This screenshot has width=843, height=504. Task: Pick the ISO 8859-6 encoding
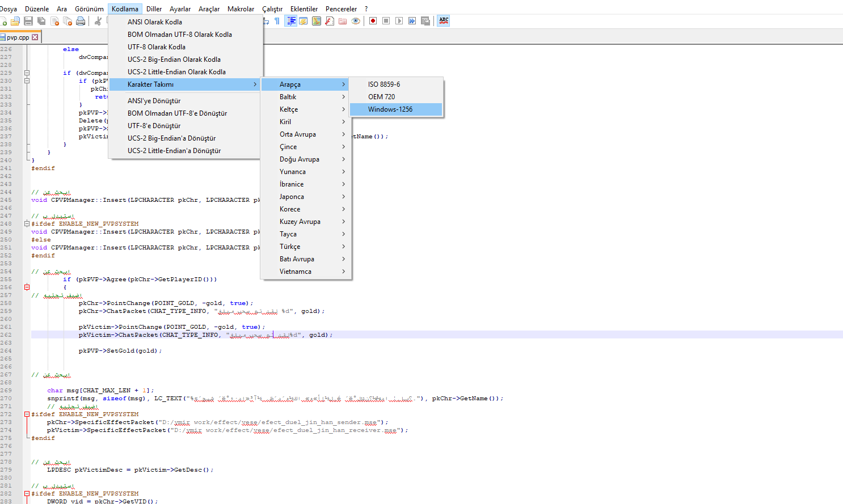coord(396,84)
